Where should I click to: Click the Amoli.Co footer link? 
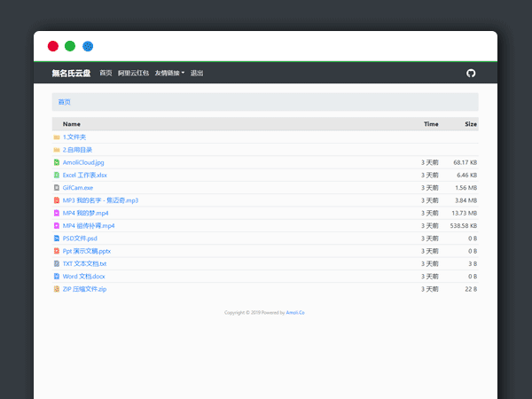(295, 312)
